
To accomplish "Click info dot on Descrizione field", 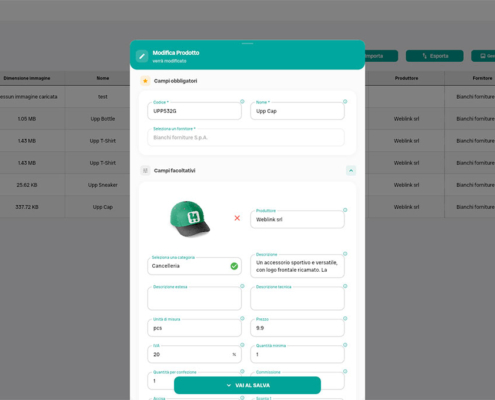I will (345, 254).
